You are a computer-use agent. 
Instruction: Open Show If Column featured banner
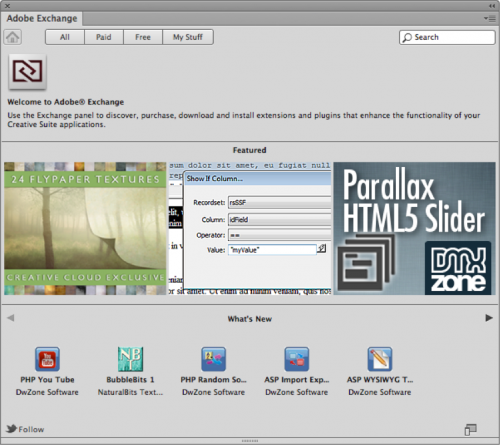point(250,228)
